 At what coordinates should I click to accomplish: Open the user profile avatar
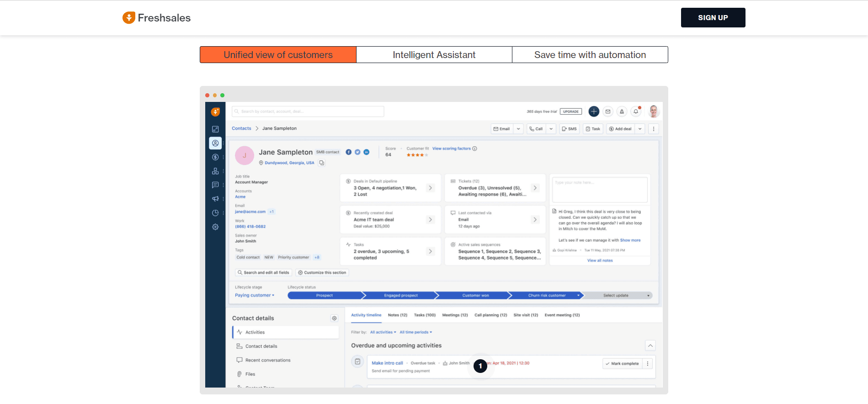pyautogui.click(x=654, y=112)
